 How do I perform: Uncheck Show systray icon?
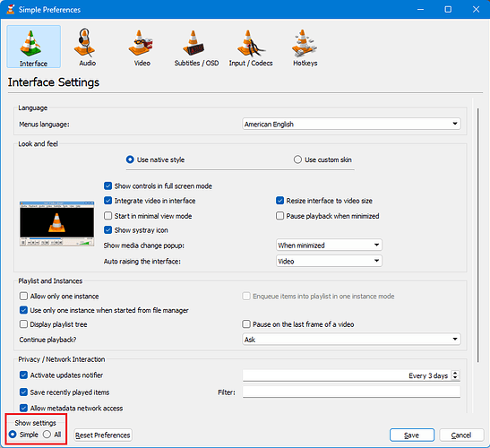point(108,230)
